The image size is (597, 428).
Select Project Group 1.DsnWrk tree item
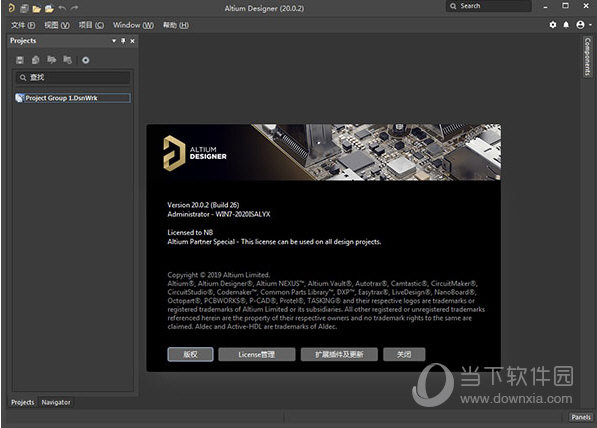(x=73, y=98)
